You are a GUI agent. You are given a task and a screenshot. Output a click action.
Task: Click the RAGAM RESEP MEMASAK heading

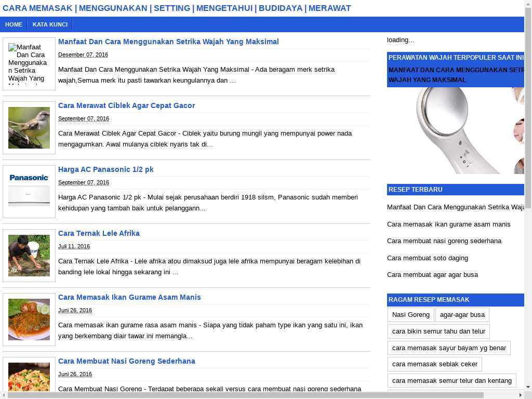click(456, 300)
